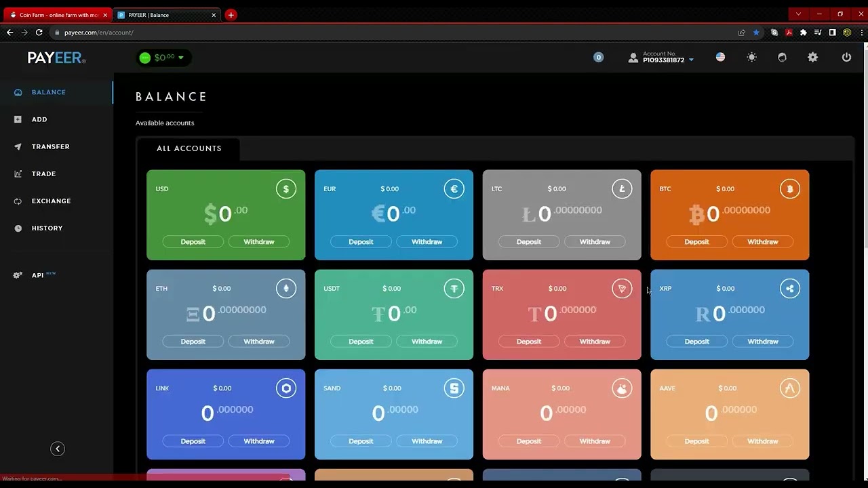Click Withdraw on the ETH card
The width and height of the screenshot is (868, 488).
pos(259,342)
